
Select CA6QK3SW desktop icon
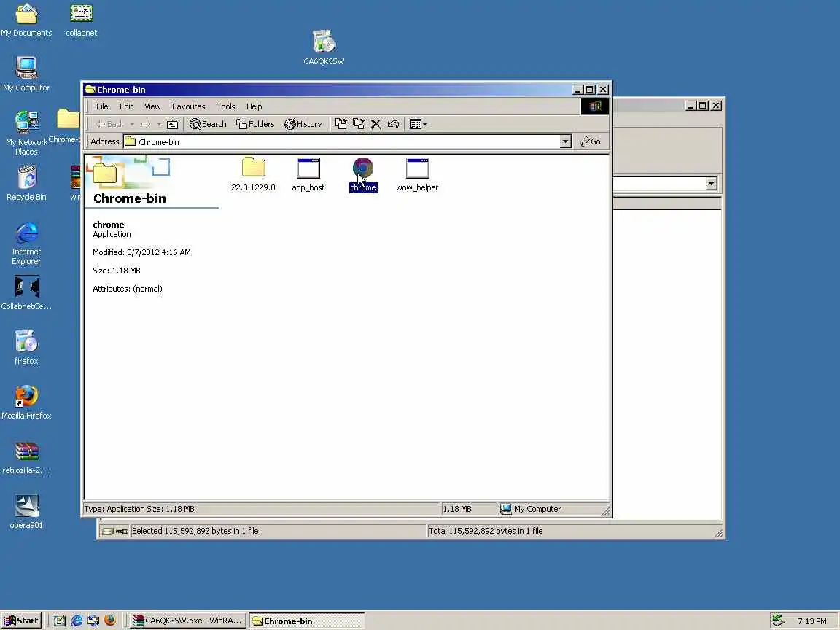point(324,47)
